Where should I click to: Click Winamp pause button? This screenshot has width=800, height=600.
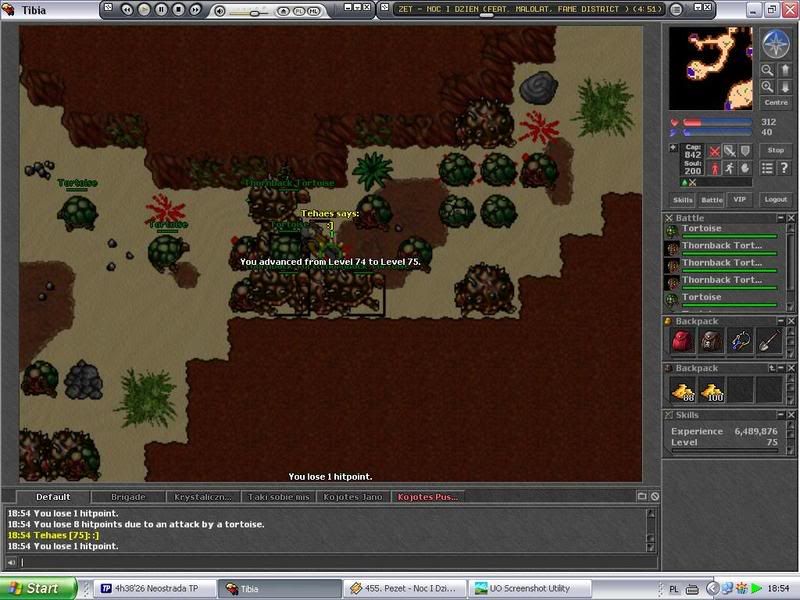161,9
